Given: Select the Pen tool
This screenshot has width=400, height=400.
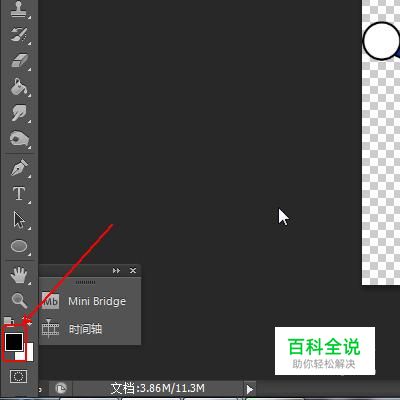Looking at the screenshot, I should point(19,168).
